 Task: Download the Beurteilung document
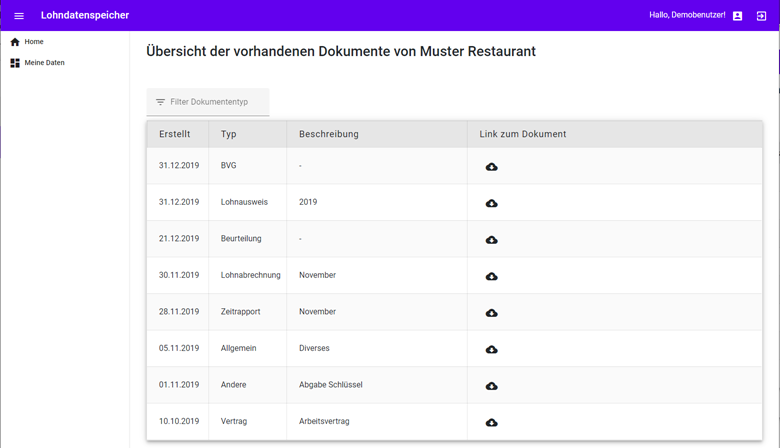pos(491,240)
